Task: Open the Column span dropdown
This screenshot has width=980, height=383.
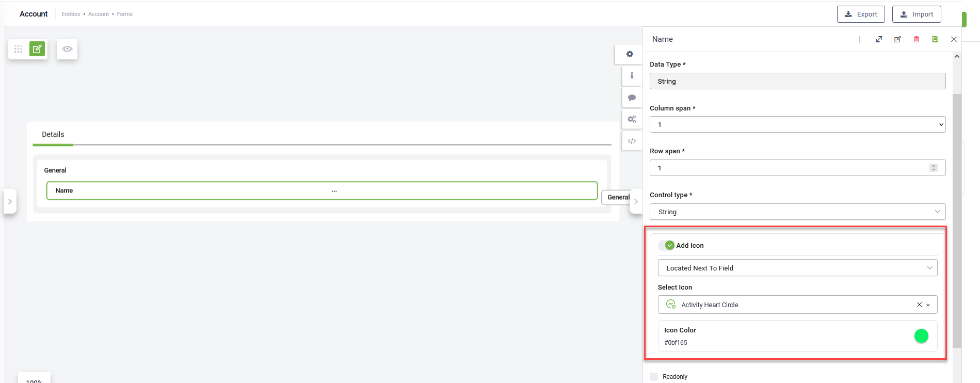Action: [797, 124]
